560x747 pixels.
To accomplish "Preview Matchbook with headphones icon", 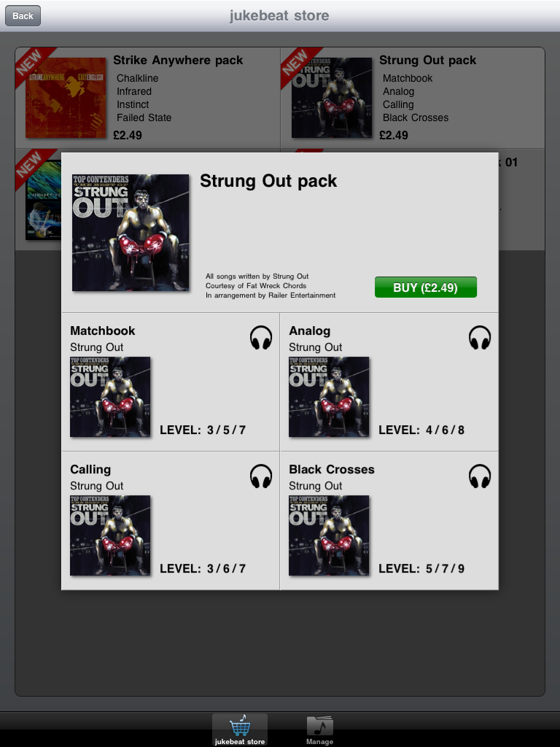I will point(261,338).
